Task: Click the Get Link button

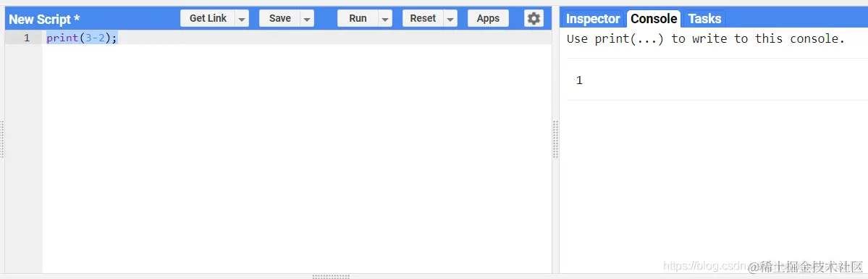Action: click(208, 18)
